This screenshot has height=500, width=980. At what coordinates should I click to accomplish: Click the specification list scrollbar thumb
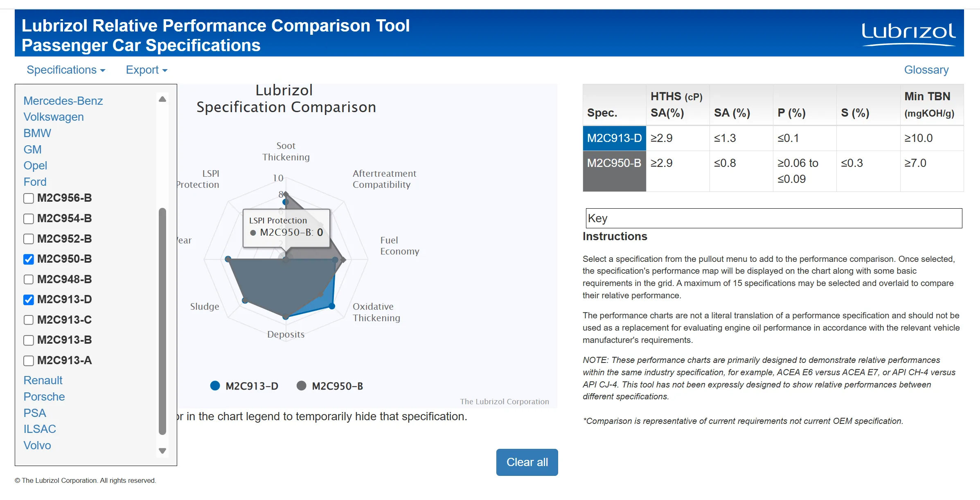162,321
